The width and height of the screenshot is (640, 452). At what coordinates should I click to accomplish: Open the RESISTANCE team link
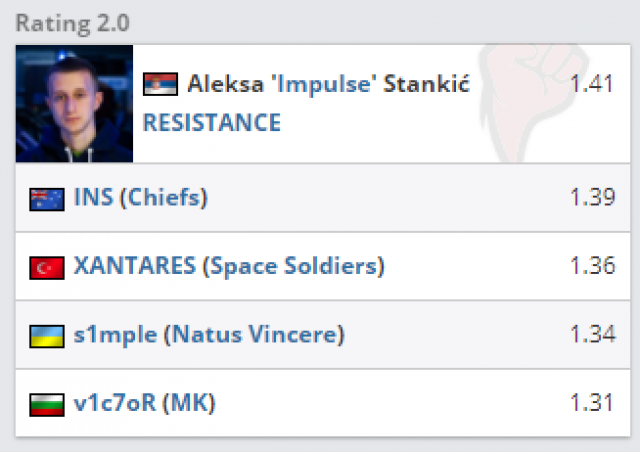[211, 123]
